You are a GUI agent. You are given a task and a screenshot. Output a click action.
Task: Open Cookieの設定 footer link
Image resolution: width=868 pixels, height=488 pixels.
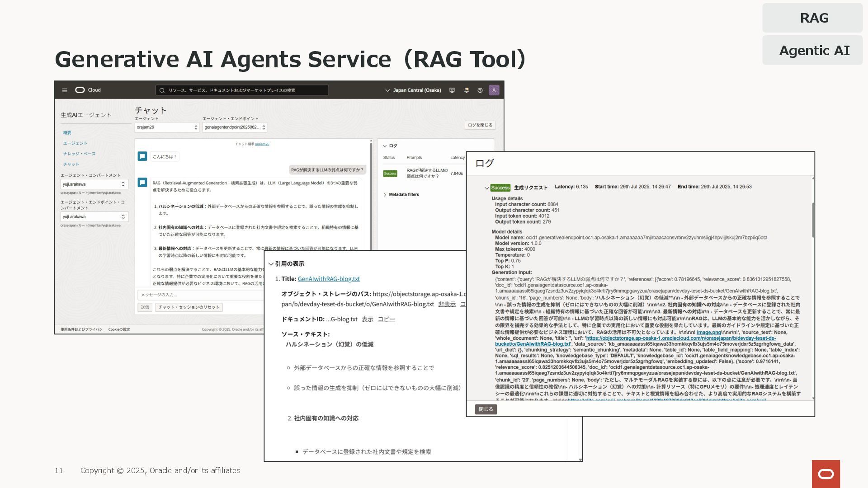coord(119,329)
